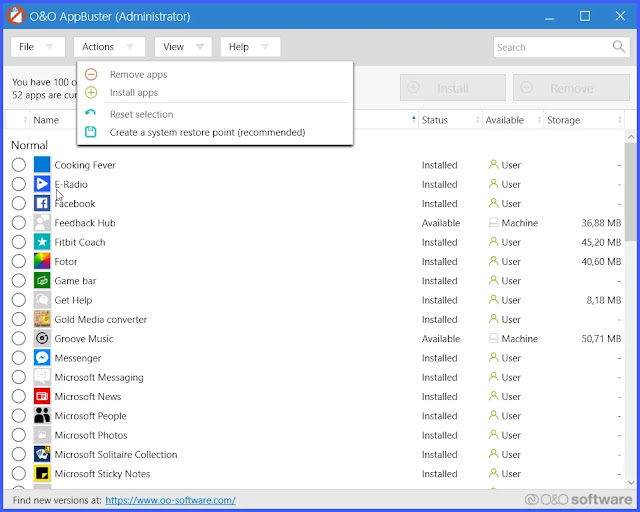640x512 pixels.
Task: Choose Install apps from Actions menu
Action: point(215,92)
